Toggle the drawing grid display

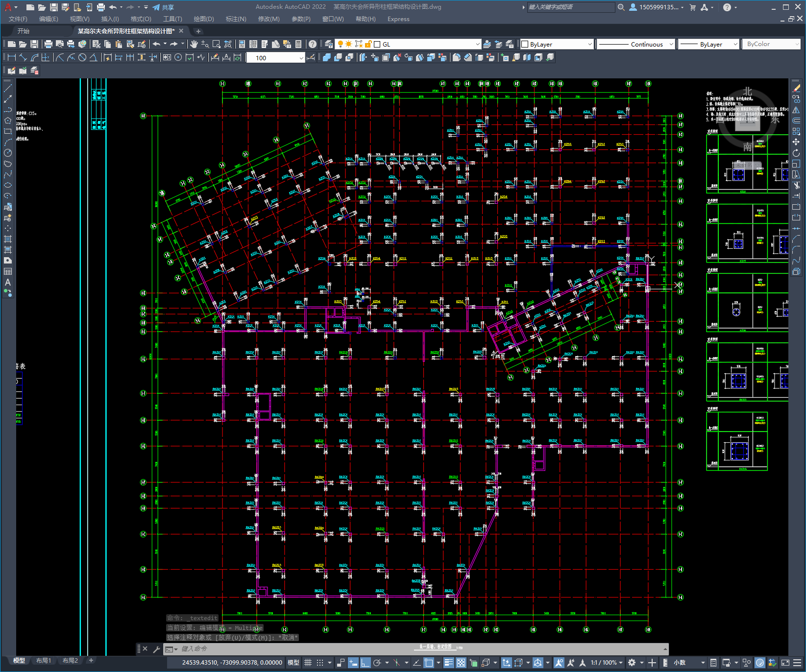308,663
